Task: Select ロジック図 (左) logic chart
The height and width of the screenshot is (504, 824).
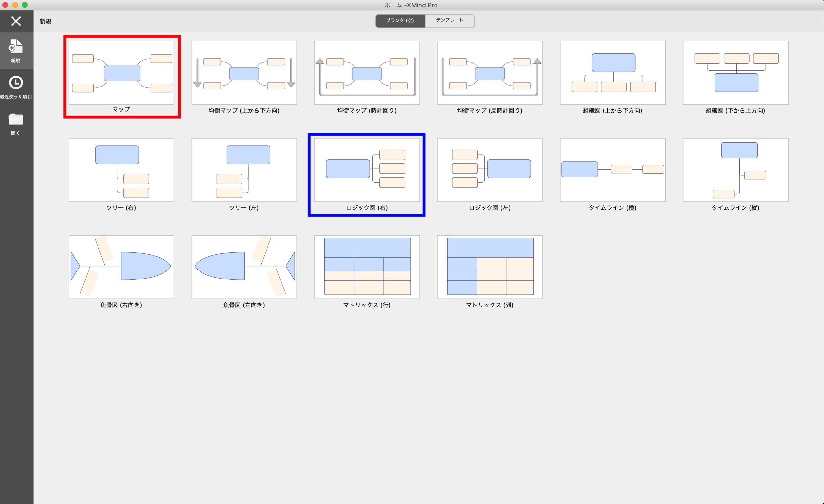Action: (x=490, y=170)
